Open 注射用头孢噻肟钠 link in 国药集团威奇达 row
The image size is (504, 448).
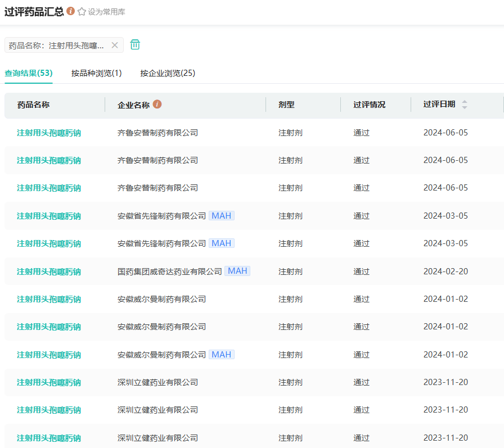click(x=49, y=271)
